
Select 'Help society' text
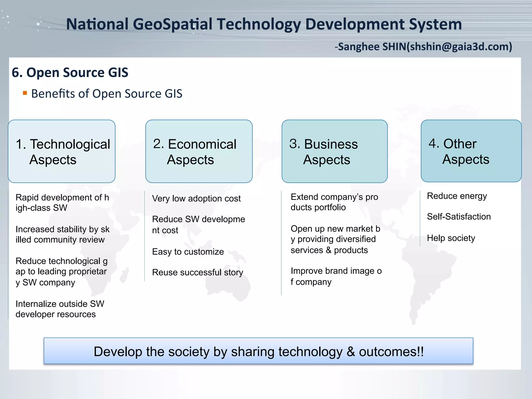451,238
